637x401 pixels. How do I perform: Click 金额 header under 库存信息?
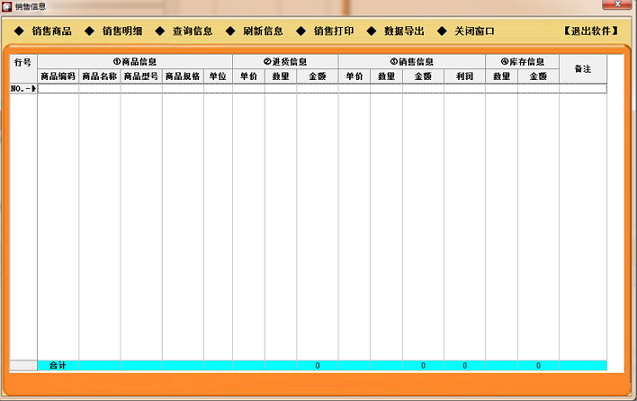tap(538, 76)
